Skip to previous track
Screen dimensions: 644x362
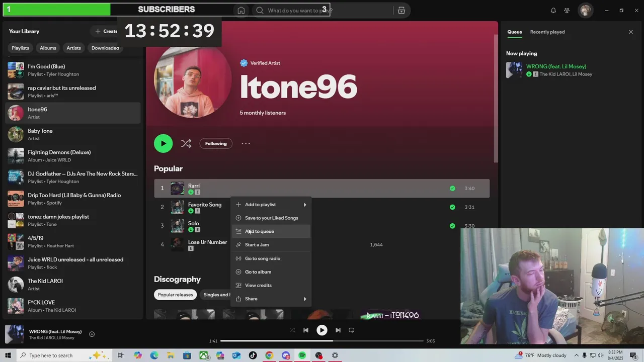[x=305, y=330]
